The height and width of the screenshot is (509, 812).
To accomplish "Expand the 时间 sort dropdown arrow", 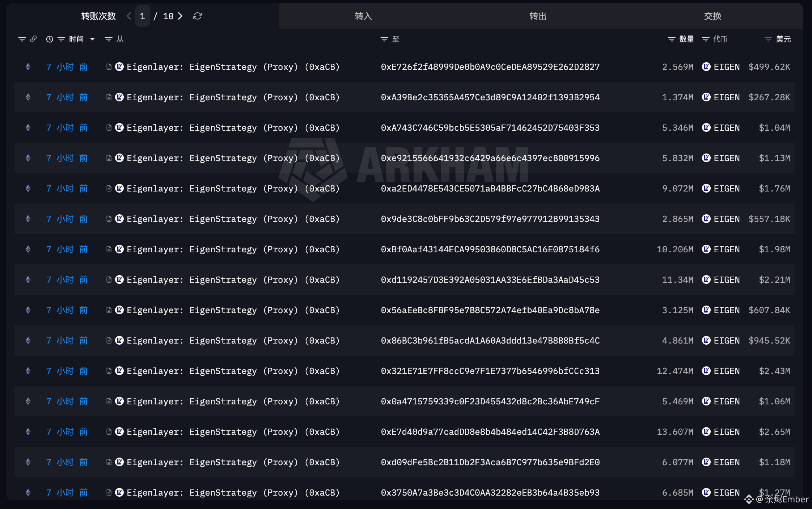I will point(92,39).
